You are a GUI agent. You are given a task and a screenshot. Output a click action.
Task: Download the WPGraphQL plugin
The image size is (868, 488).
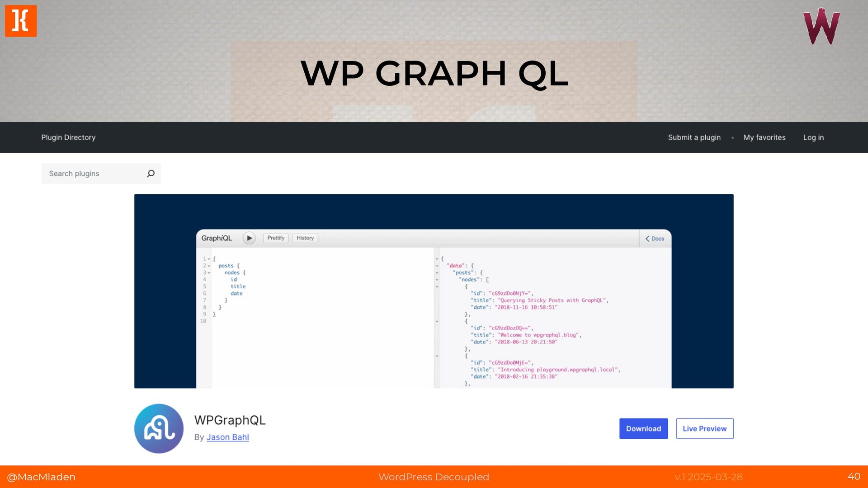coord(643,428)
